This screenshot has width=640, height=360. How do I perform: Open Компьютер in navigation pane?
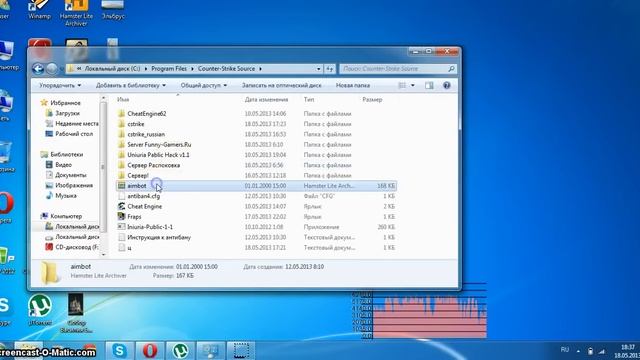pyautogui.click(x=66, y=216)
